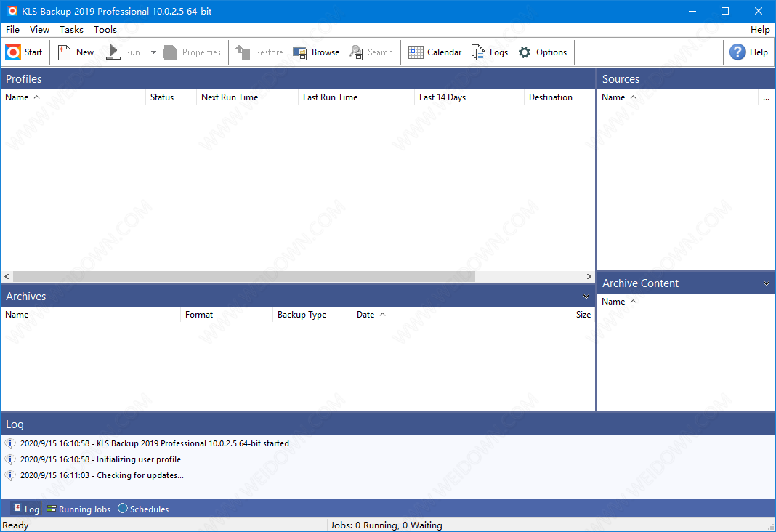Open the Tasks menu

pos(71,30)
